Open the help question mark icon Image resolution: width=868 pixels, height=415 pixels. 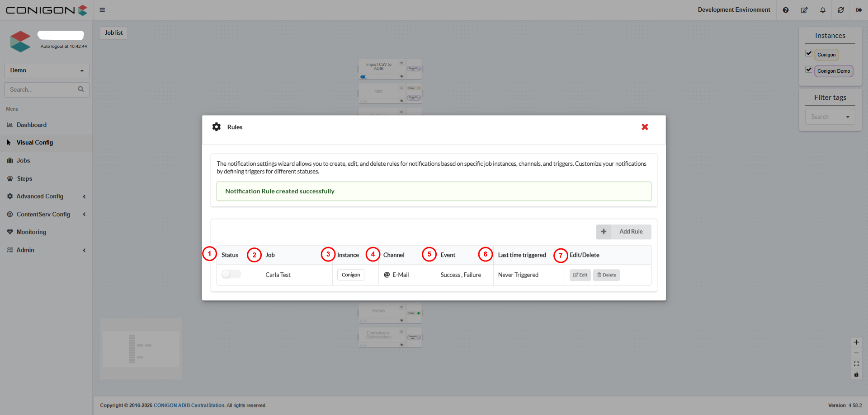point(786,10)
